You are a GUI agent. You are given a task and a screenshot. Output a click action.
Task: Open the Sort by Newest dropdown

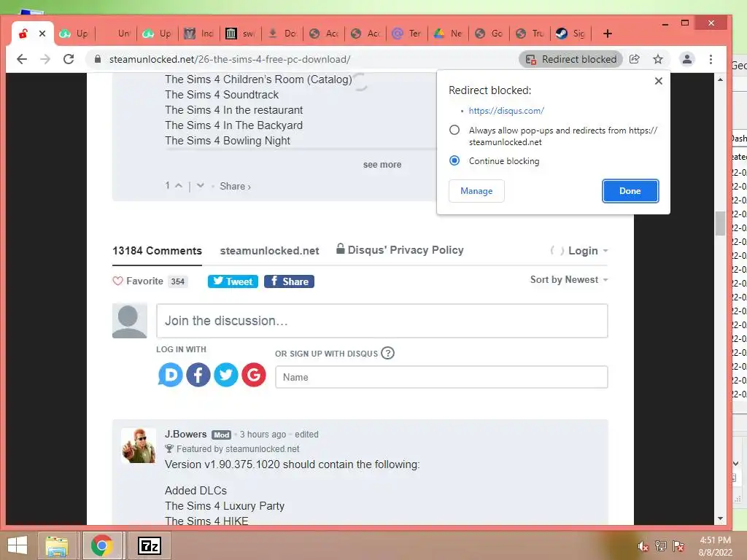coord(569,279)
